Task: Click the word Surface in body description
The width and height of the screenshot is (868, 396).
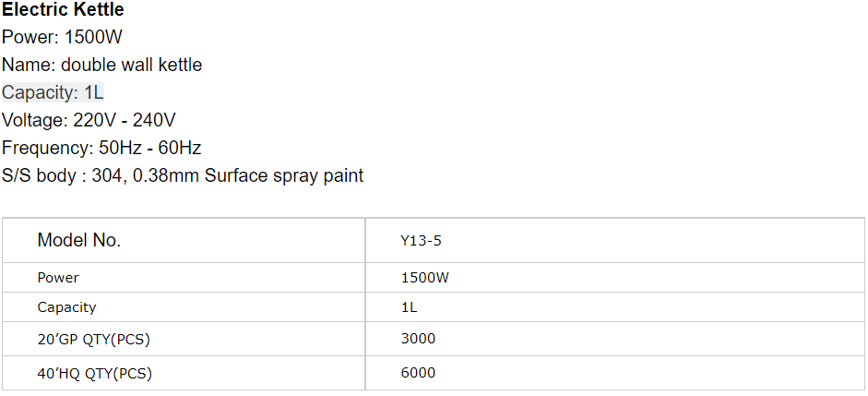Action: [x=236, y=175]
